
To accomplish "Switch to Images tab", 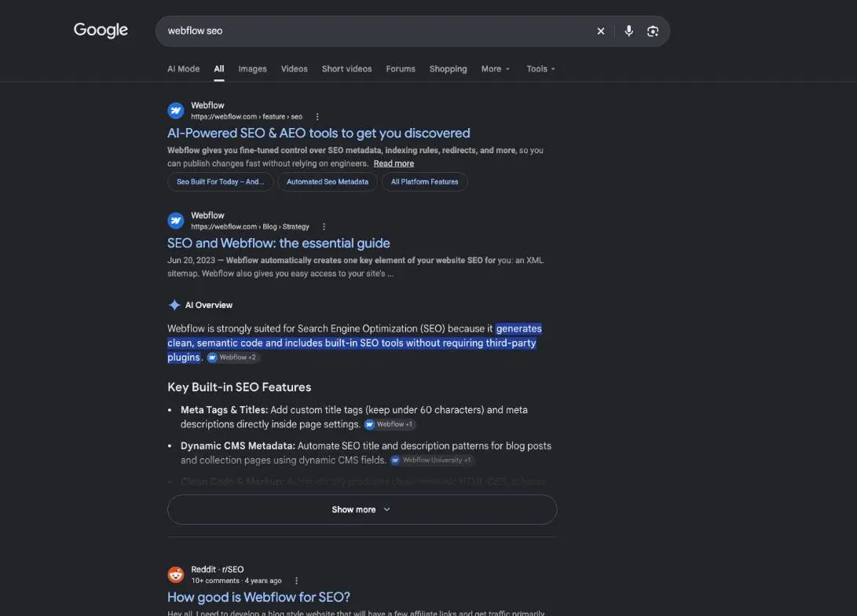I will pyautogui.click(x=252, y=69).
